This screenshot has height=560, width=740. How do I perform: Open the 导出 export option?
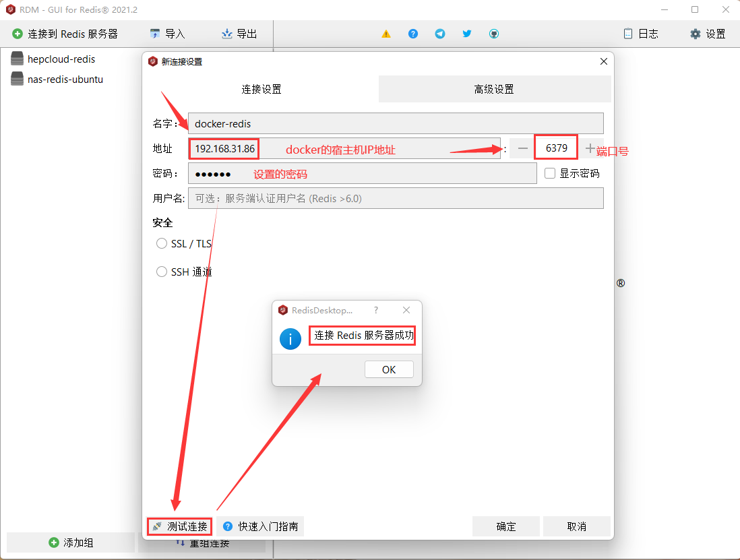239,34
